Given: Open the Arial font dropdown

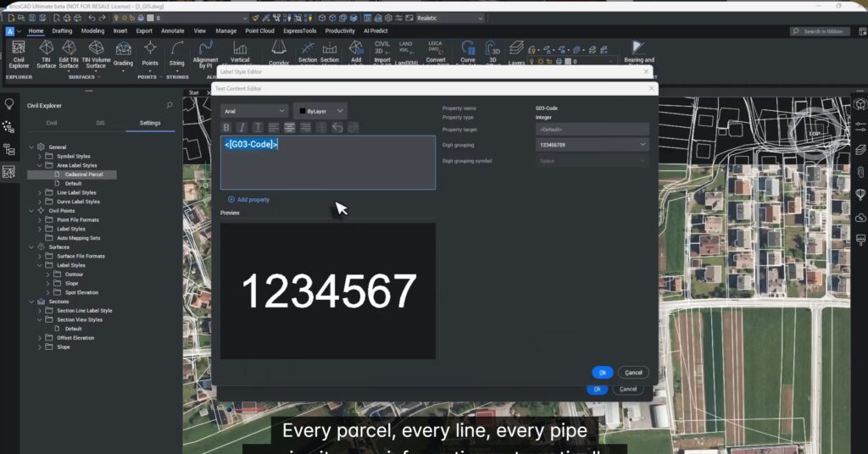Looking at the screenshot, I should click(254, 111).
